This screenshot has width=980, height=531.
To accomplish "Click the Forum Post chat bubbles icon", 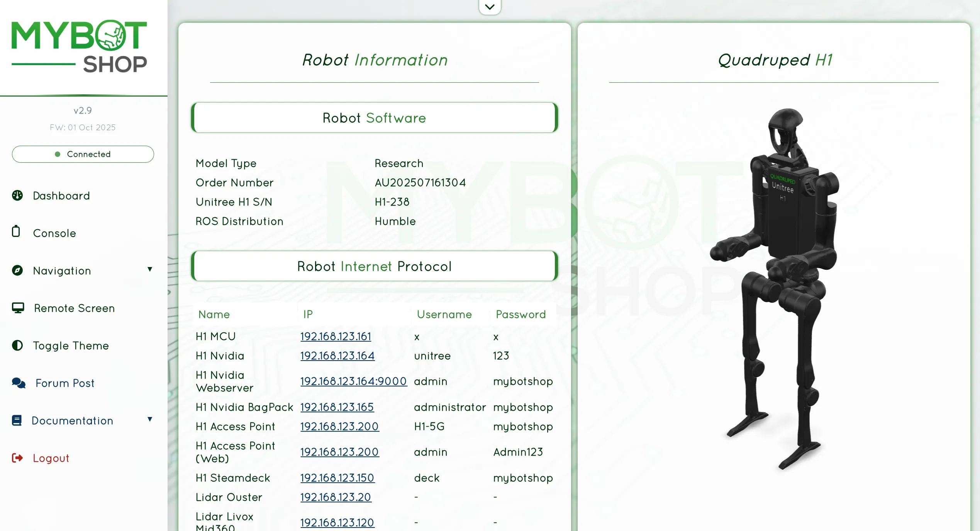I will pos(19,383).
